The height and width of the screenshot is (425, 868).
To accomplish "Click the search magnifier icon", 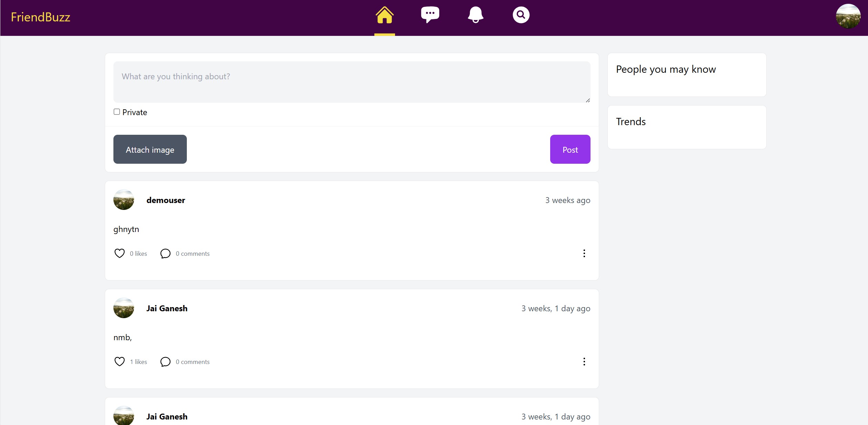I will pos(521,15).
